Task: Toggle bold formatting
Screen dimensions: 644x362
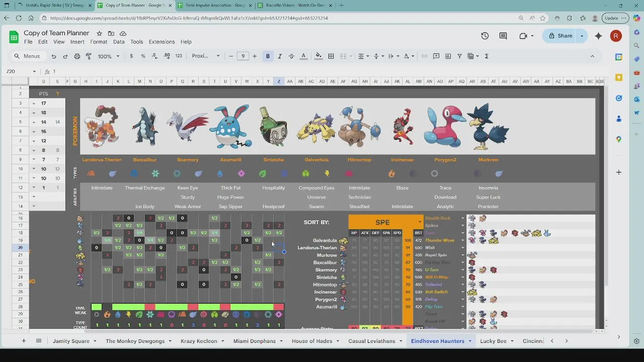Action: 268,56
